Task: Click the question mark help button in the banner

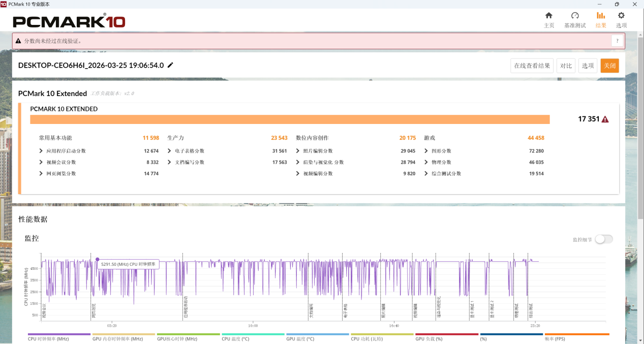Action: click(x=617, y=41)
